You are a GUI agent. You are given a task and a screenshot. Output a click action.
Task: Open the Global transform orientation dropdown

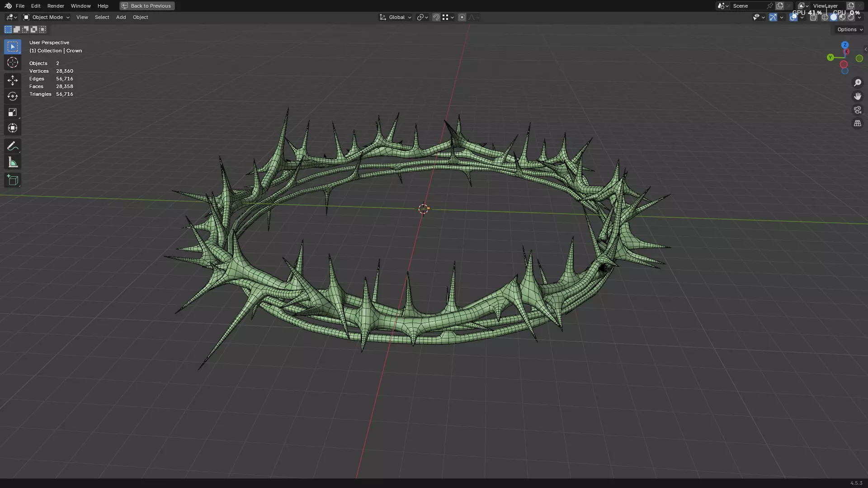(x=396, y=17)
